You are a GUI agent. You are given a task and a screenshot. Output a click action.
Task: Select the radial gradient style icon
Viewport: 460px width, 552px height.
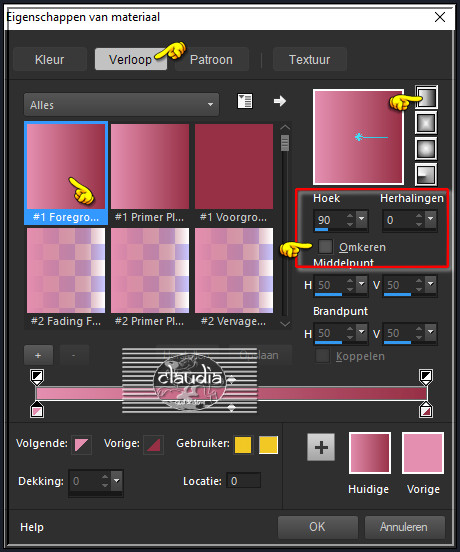(x=426, y=174)
